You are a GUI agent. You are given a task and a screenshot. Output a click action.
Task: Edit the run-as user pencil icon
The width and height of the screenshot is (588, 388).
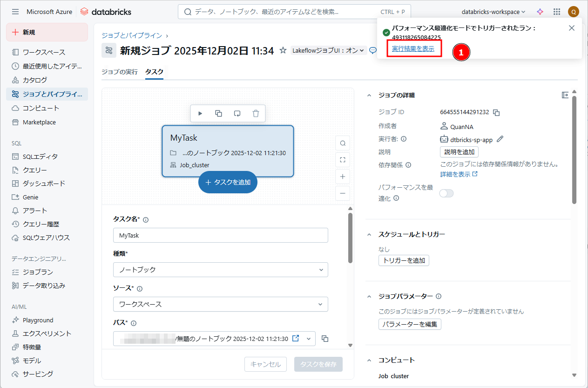[x=500, y=139]
